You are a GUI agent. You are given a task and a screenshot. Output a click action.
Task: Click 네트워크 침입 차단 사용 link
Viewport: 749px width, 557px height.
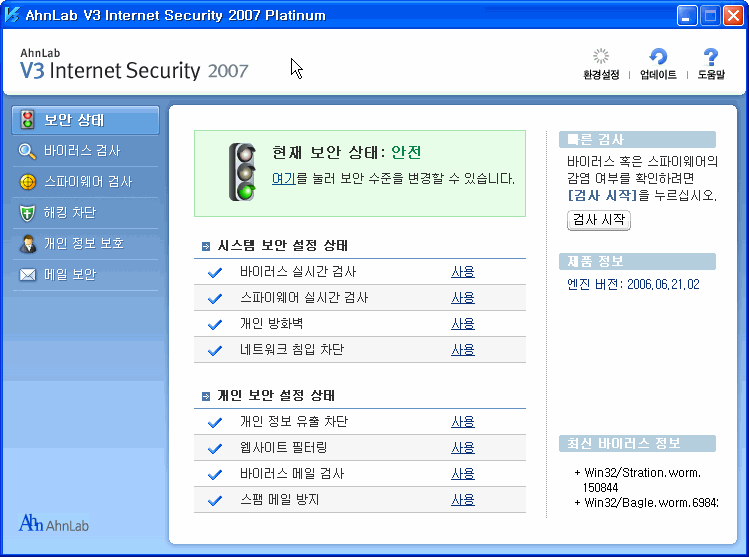click(463, 350)
